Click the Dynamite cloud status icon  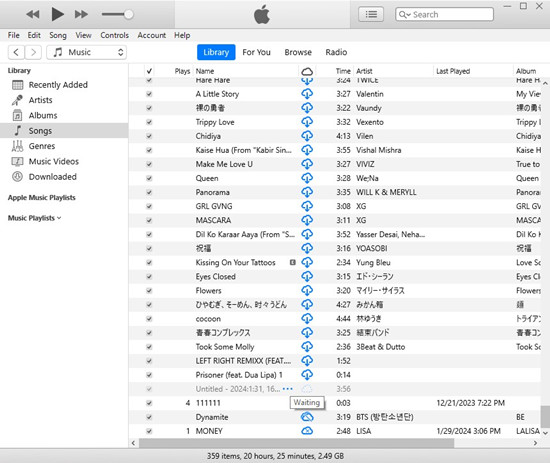pos(307,417)
